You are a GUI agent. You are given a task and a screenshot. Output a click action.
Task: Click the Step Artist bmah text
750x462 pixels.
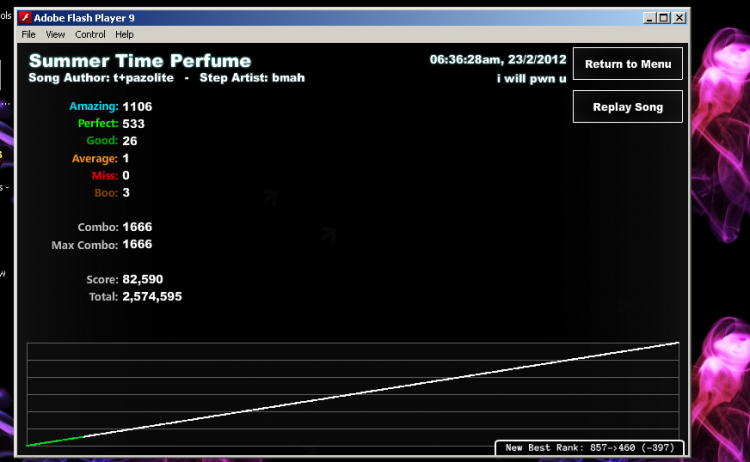click(252, 77)
